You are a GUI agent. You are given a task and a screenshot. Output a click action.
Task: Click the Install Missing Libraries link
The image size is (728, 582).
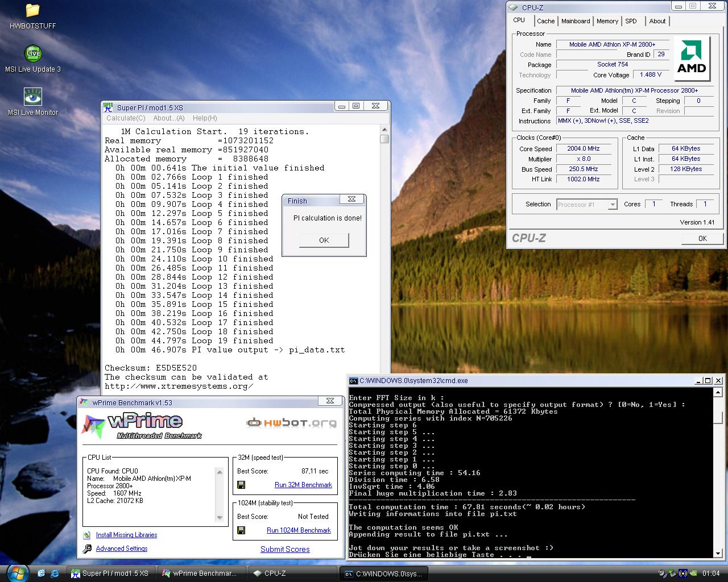[x=126, y=535]
